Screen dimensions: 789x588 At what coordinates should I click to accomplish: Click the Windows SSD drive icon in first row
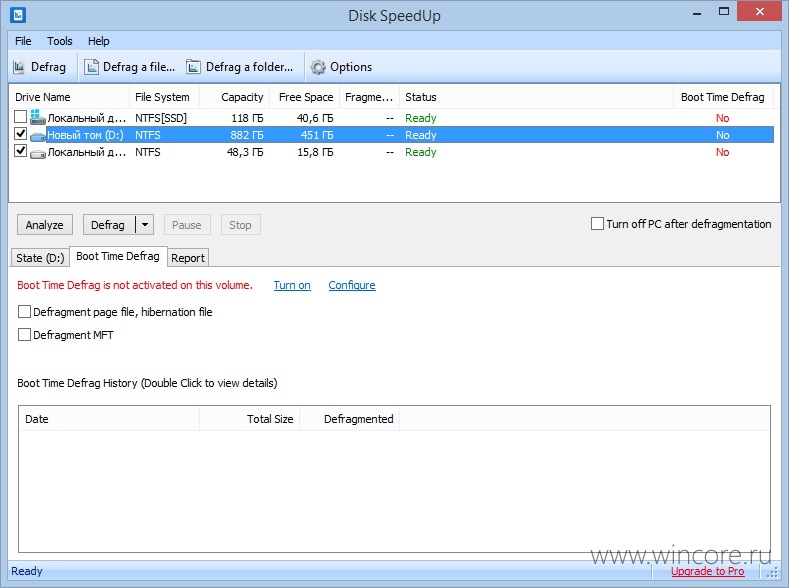[37, 118]
